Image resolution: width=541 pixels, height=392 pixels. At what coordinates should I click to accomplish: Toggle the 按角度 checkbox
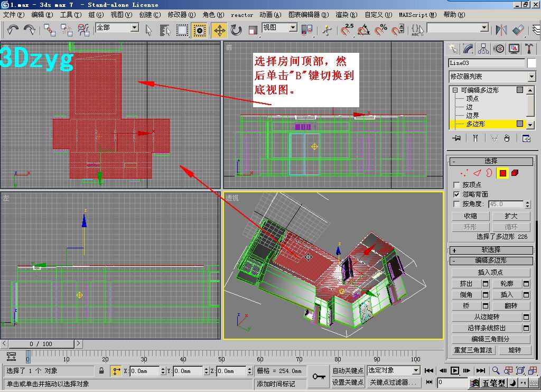click(x=457, y=204)
